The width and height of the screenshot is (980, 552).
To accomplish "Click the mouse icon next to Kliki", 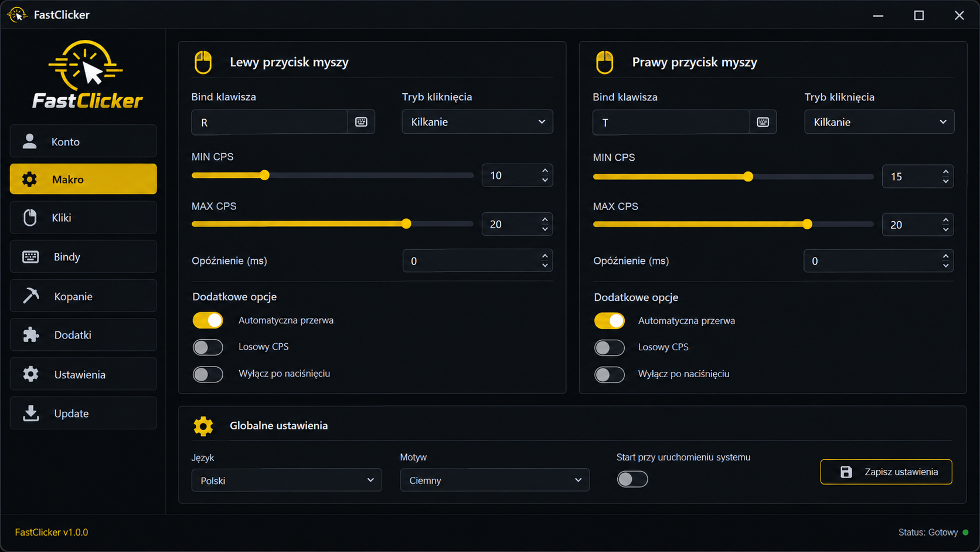I will 30,218.
